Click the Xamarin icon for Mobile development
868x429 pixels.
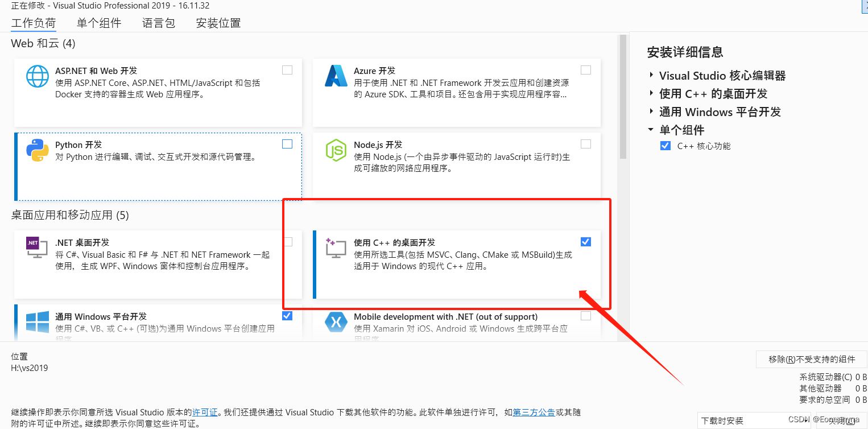[x=336, y=323]
